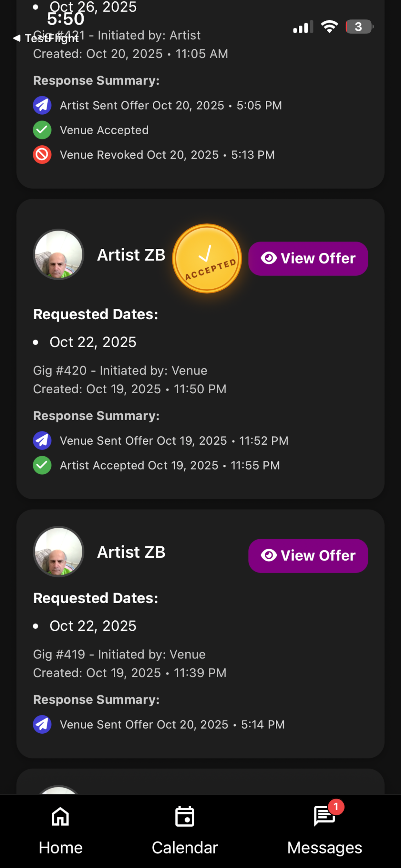Viewport: 401px width, 868px height.
Task: Tap the gold Accepted stamp badge
Action: pyautogui.click(x=207, y=258)
